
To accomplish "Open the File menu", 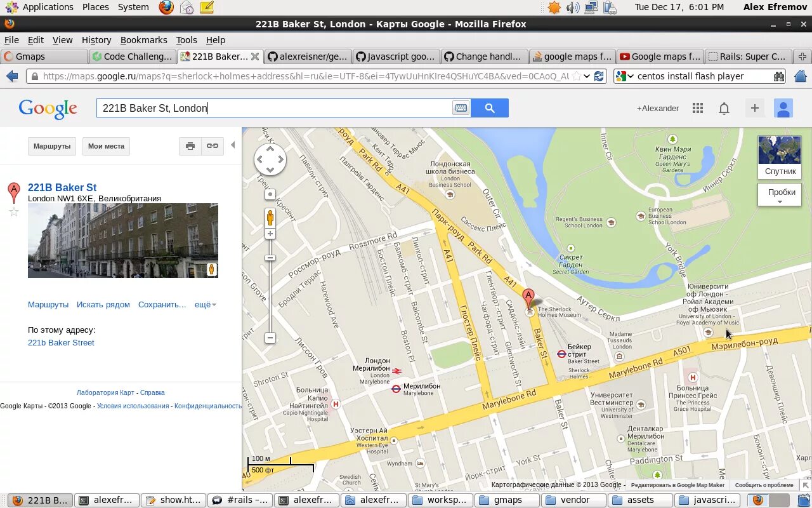I will 11,39.
